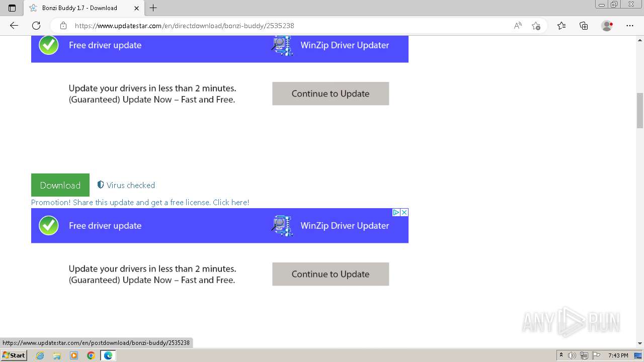Click upper WinZip Driver Updater text
Image resolution: width=644 pixels, height=362 pixels.
(345, 45)
